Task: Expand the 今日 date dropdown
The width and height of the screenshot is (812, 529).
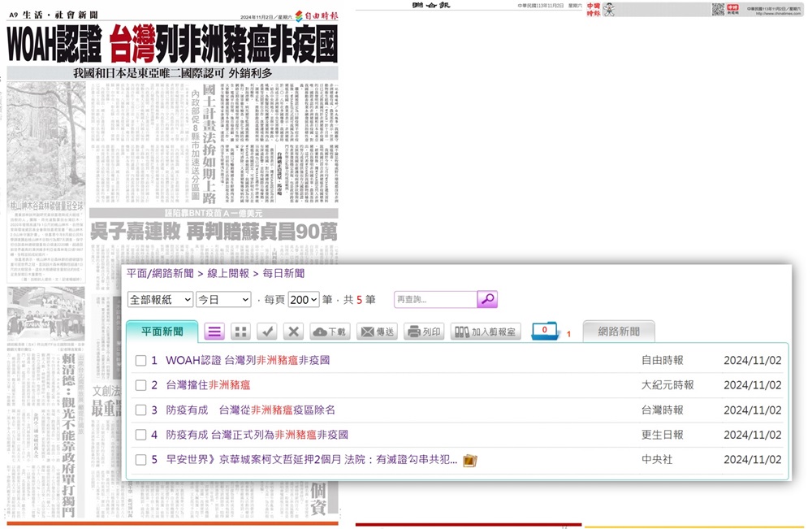Action: [x=223, y=299]
